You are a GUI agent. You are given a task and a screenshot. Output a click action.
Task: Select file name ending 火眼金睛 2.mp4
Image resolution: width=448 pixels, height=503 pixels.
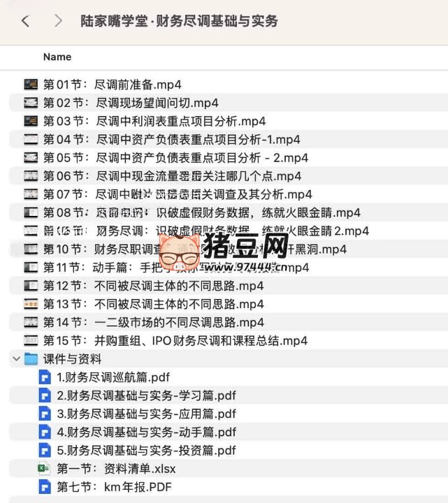pyautogui.click(x=206, y=231)
